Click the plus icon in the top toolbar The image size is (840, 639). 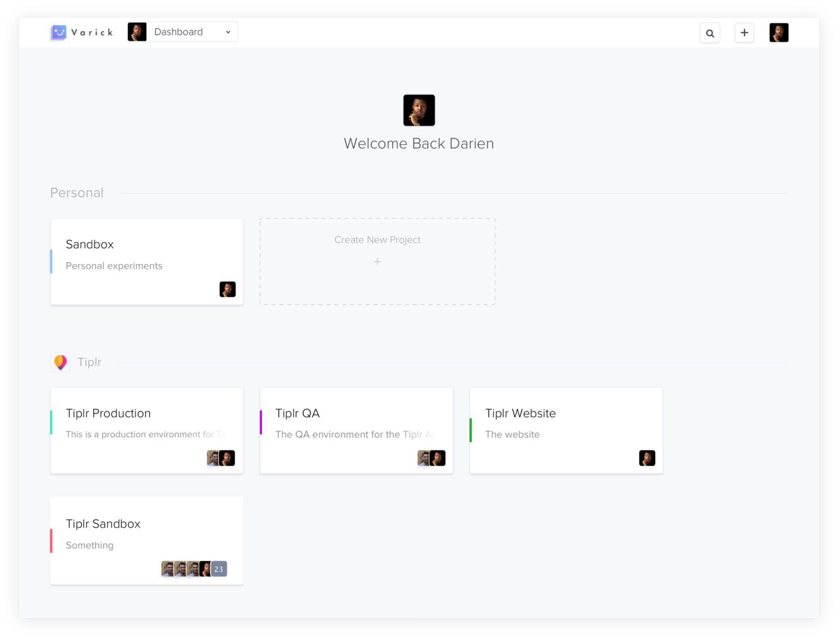point(745,32)
